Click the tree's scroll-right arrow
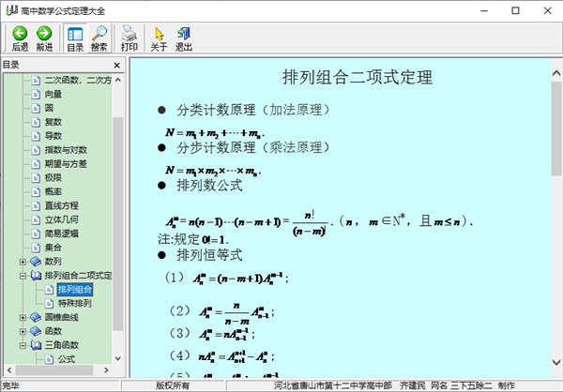The width and height of the screenshot is (563, 392). 106,370
